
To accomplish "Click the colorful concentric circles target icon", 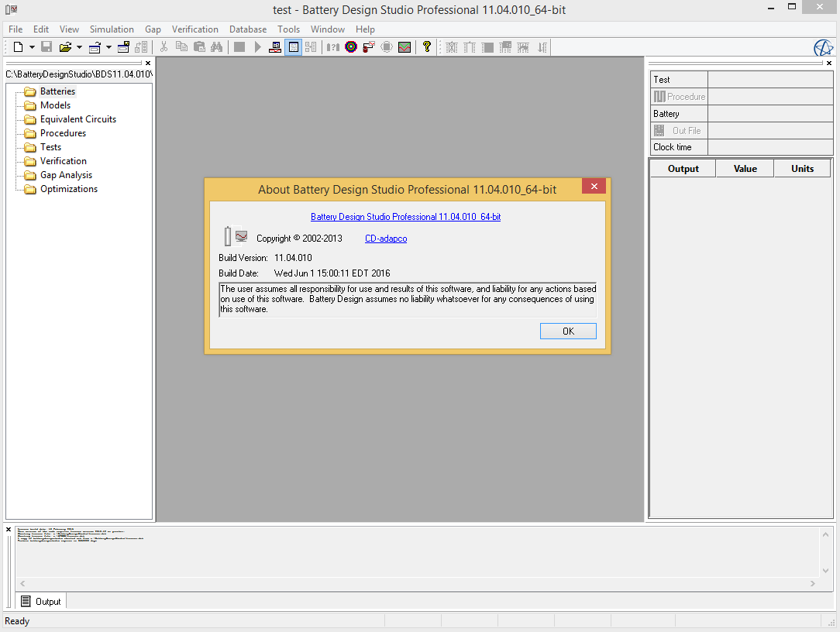I will tap(351, 47).
